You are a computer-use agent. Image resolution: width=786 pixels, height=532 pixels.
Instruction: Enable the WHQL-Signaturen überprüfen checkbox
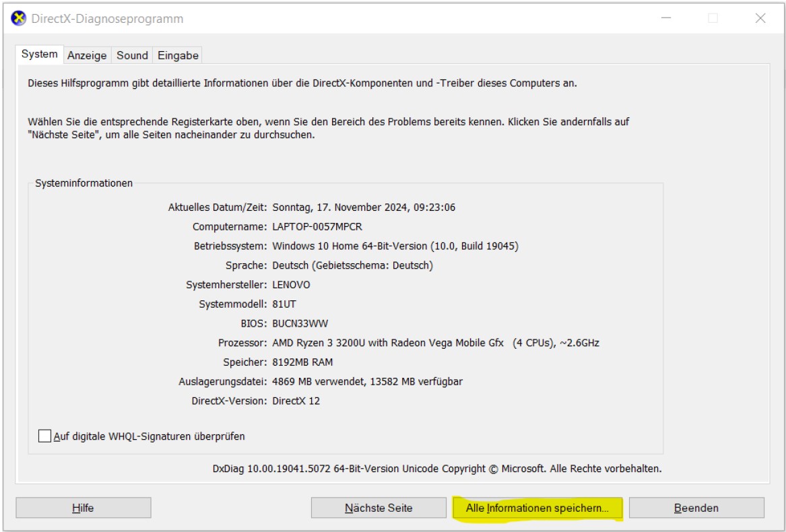[45, 436]
